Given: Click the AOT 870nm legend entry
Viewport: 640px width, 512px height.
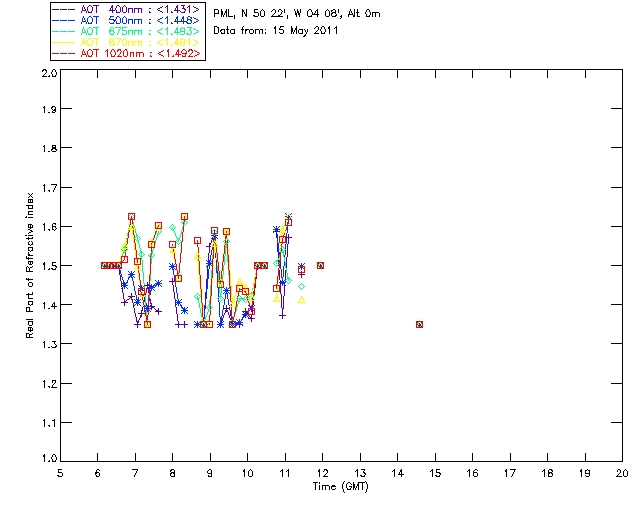Looking at the screenshot, I should tap(127, 42).
